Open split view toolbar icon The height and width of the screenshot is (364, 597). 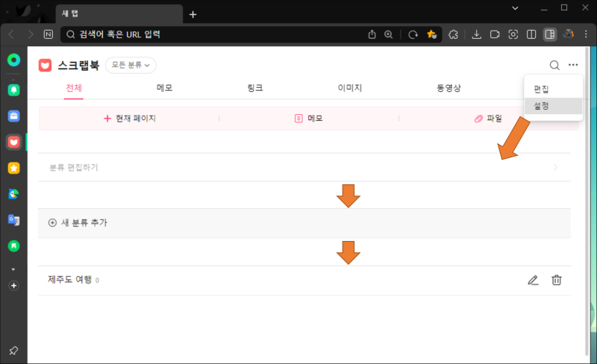pos(531,34)
